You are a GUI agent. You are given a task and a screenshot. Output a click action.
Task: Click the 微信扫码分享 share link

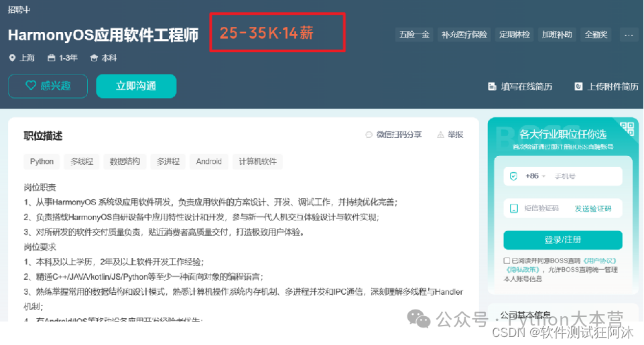399,135
